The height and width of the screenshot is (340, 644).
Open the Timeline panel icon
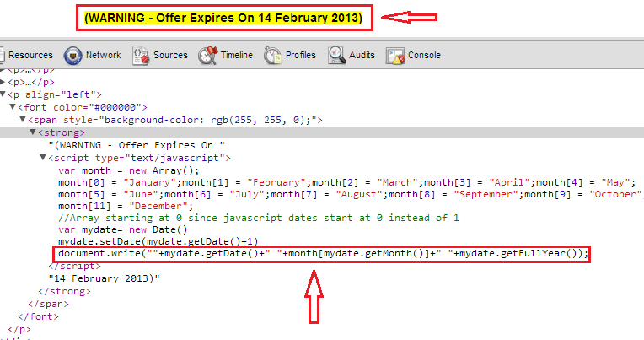coord(208,56)
